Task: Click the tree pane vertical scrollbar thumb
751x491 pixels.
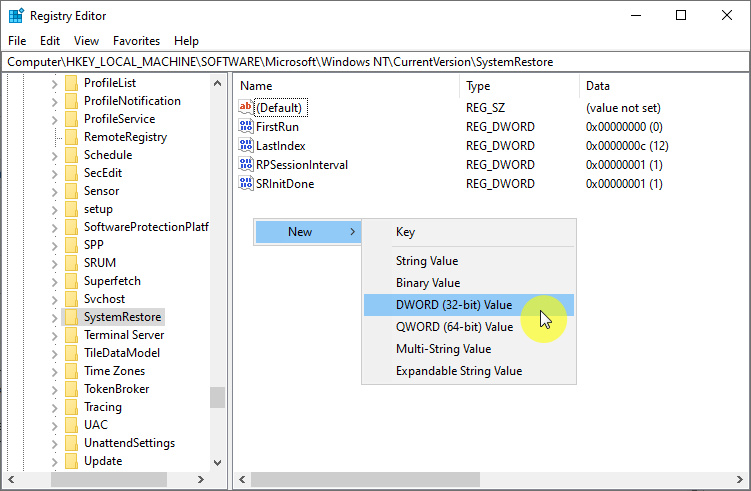Action: pyautogui.click(x=217, y=397)
